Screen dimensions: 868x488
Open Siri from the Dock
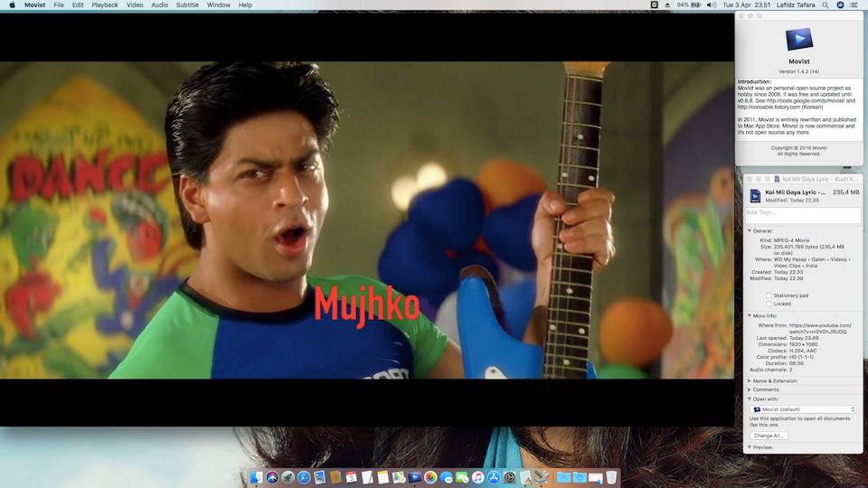coord(272,477)
